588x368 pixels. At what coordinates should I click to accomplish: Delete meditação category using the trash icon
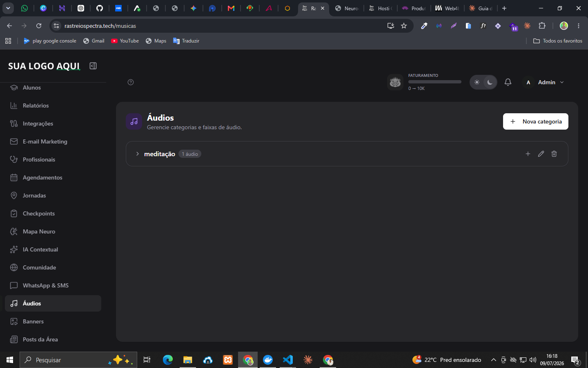click(x=554, y=154)
